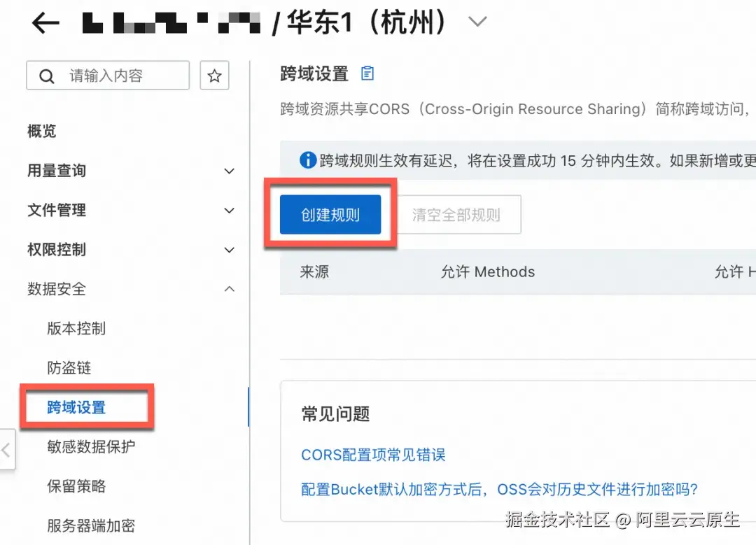Focus the 请输入内容 search field

pos(108,75)
